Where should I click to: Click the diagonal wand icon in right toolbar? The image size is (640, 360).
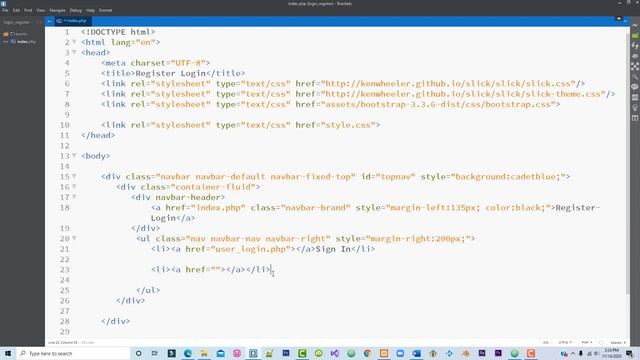click(635, 76)
